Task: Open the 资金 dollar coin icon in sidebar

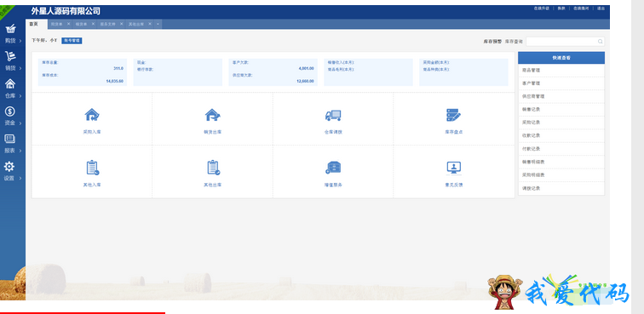Action: coord(10,111)
